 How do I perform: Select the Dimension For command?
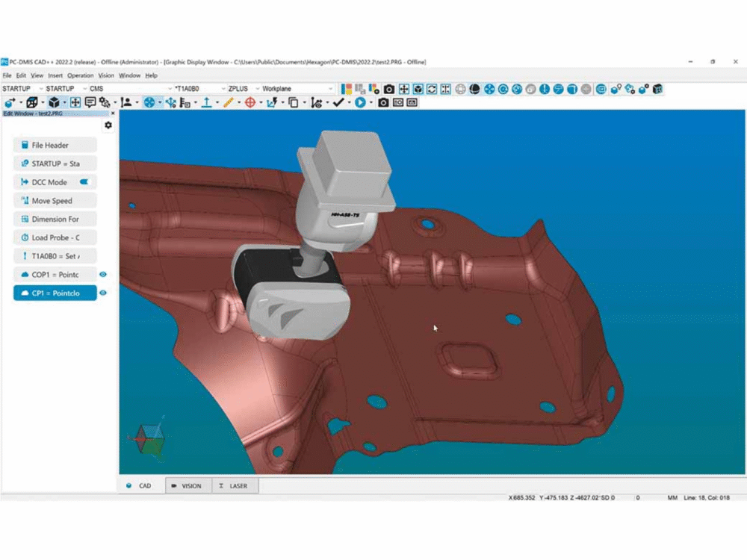click(55, 219)
